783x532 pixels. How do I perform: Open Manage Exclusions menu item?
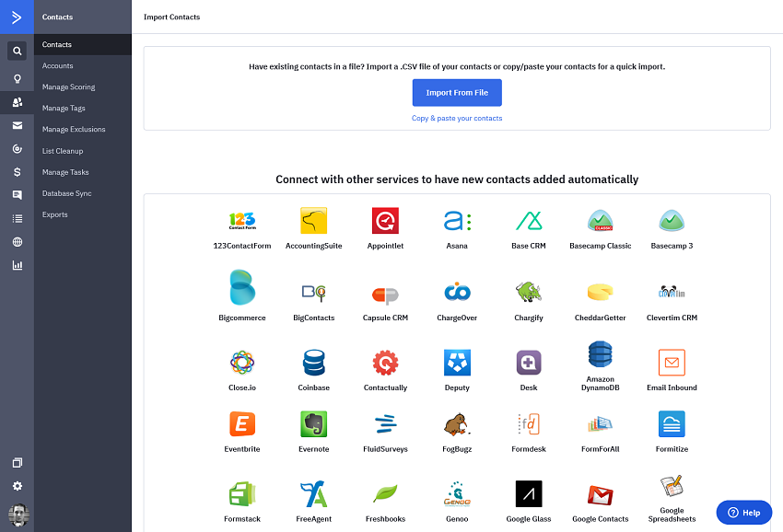pyautogui.click(x=83, y=129)
